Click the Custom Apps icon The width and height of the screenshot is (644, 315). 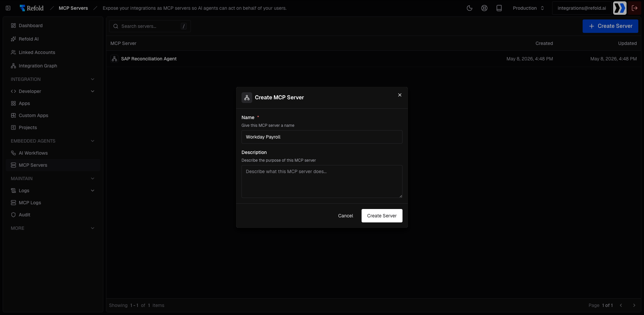pos(13,115)
